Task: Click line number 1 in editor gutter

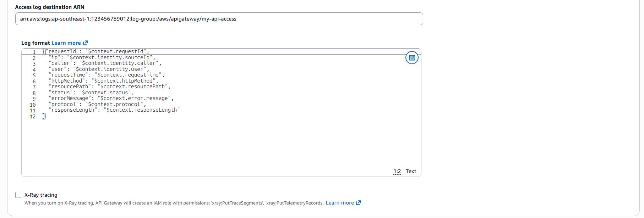Action: 34,52
